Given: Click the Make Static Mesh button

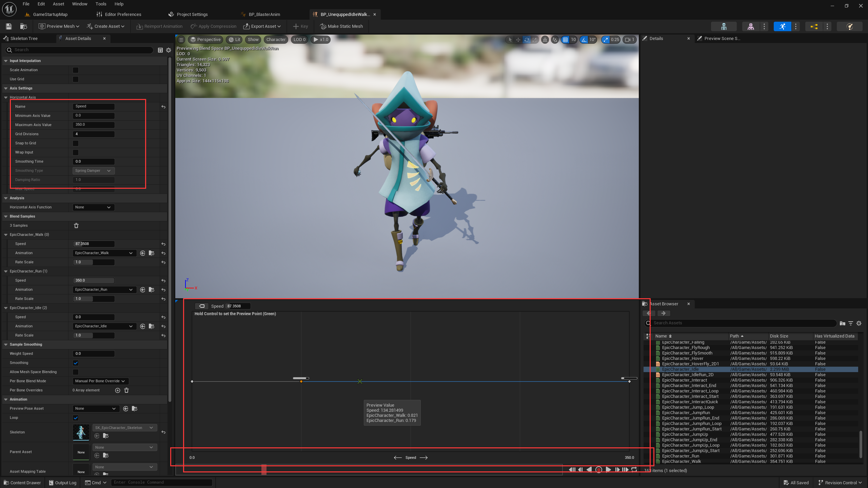Looking at the screenshot, I should [x=341, y=26].
